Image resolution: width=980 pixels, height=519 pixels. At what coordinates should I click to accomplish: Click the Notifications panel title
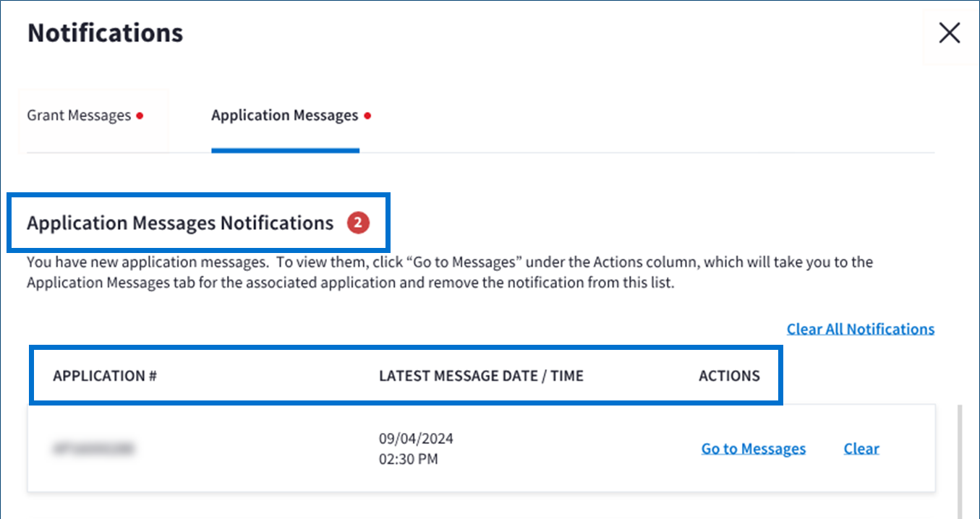click(106, 33)
